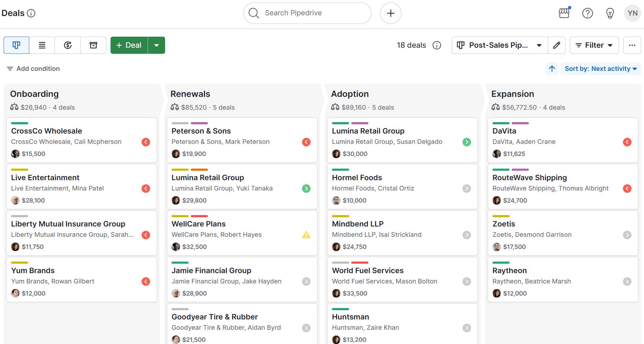
Task: Click "Raytheon, Beatrice Marsh" text
Action: [x=532, y=281]
